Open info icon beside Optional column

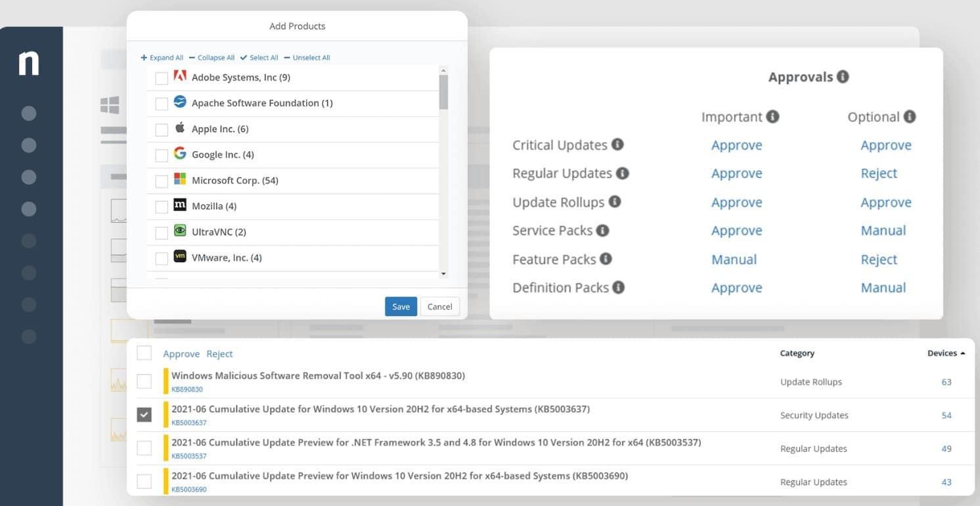click(x=910, y=116)
